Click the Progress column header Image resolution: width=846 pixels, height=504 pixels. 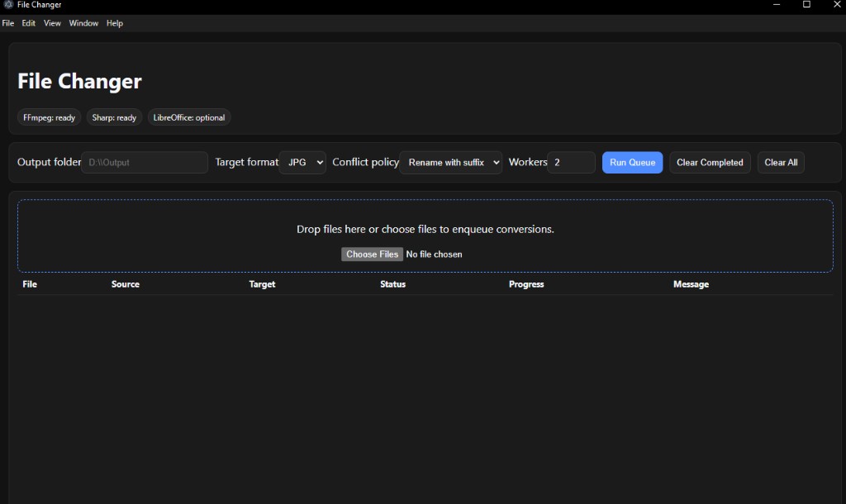point(526,284)
